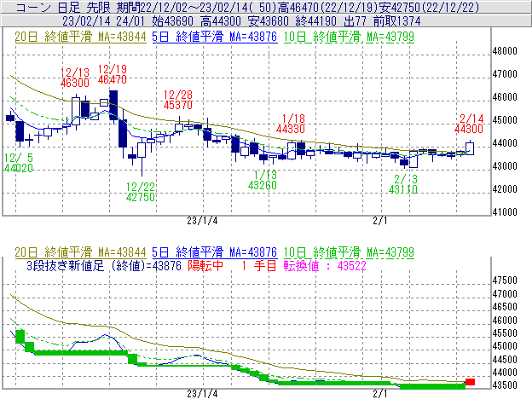The width and height of the screenshot is (532, 405).
Task: Click the 1/18 44330 high label
Action: click(291, 124)
